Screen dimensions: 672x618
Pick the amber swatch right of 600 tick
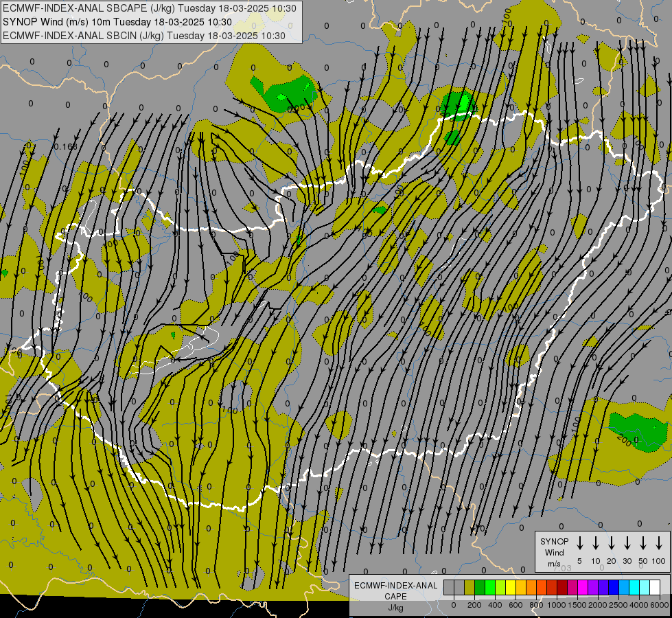(x=521, y=587)
